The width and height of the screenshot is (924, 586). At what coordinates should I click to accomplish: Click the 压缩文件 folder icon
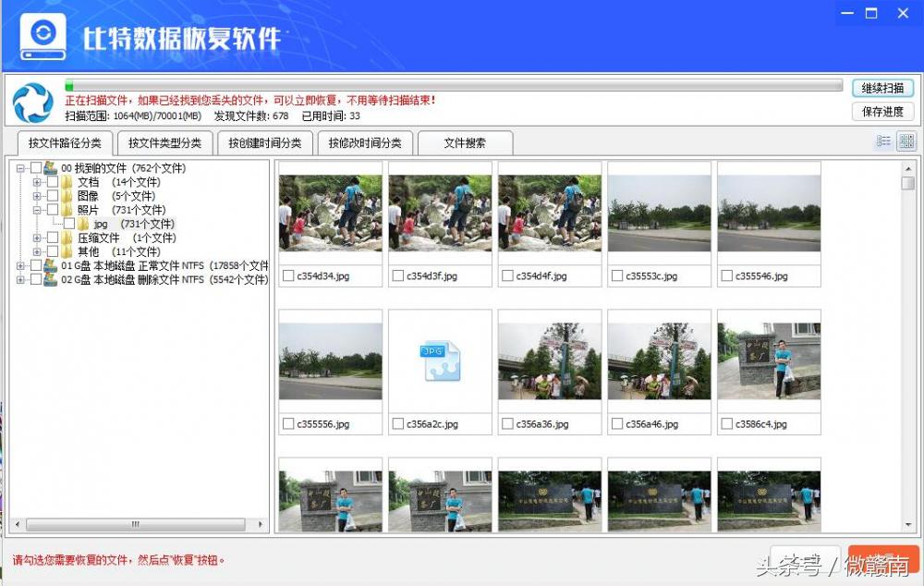click(x=66, y=238)
